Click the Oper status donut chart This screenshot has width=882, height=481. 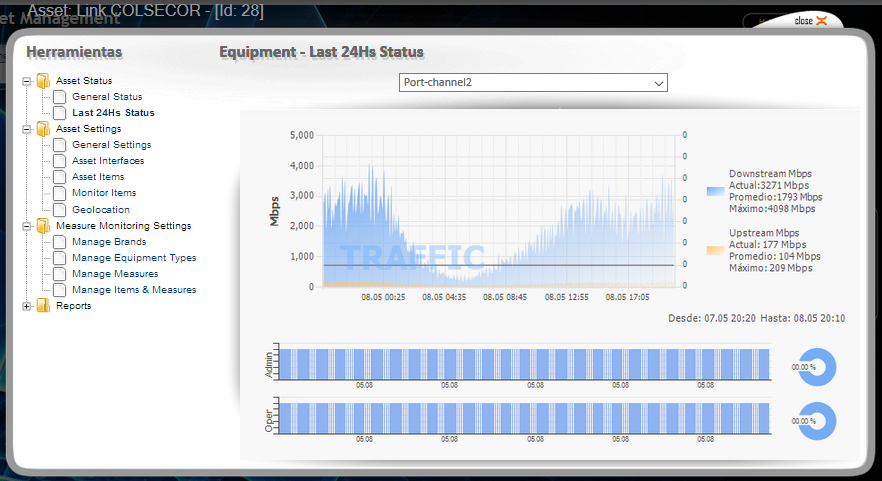[x=816, y=421]
